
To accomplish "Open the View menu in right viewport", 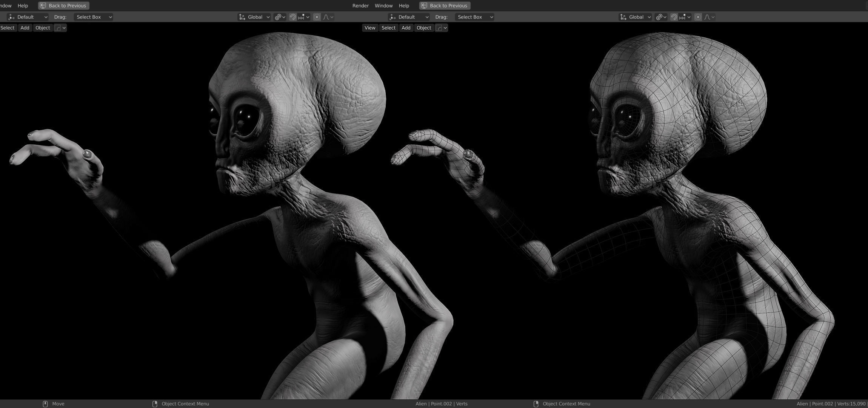I will click(x=370, y=28).
